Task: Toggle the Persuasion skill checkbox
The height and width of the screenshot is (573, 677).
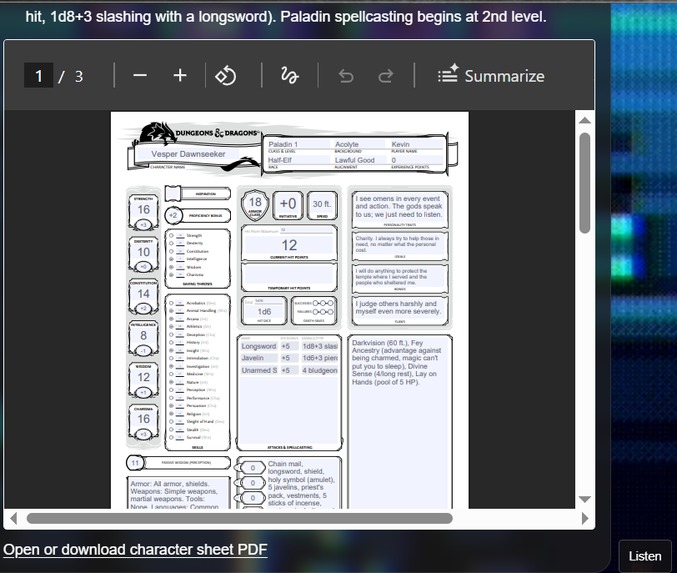Action: coord(171,406)
